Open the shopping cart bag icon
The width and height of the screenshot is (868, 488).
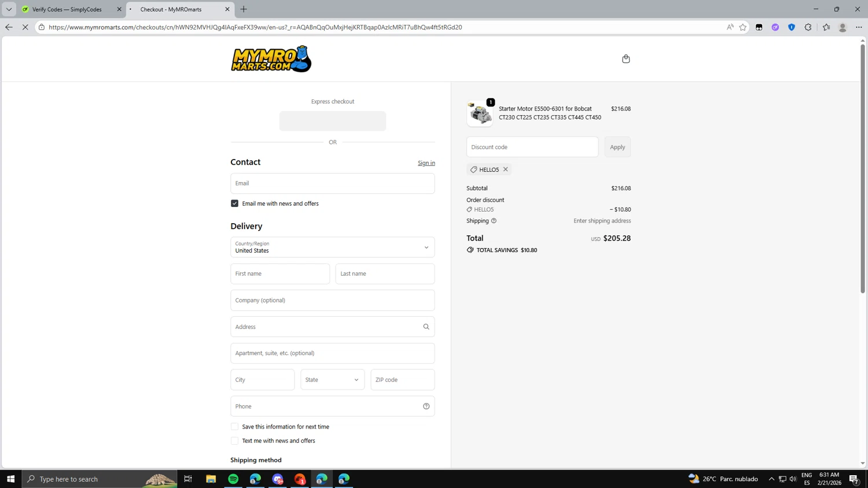626,59
